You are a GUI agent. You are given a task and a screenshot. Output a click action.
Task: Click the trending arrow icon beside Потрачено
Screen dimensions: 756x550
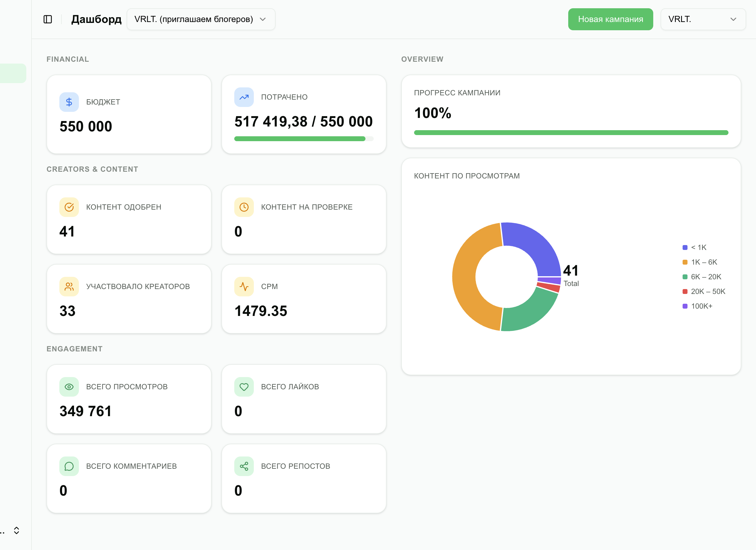click(x=244, y=97)
